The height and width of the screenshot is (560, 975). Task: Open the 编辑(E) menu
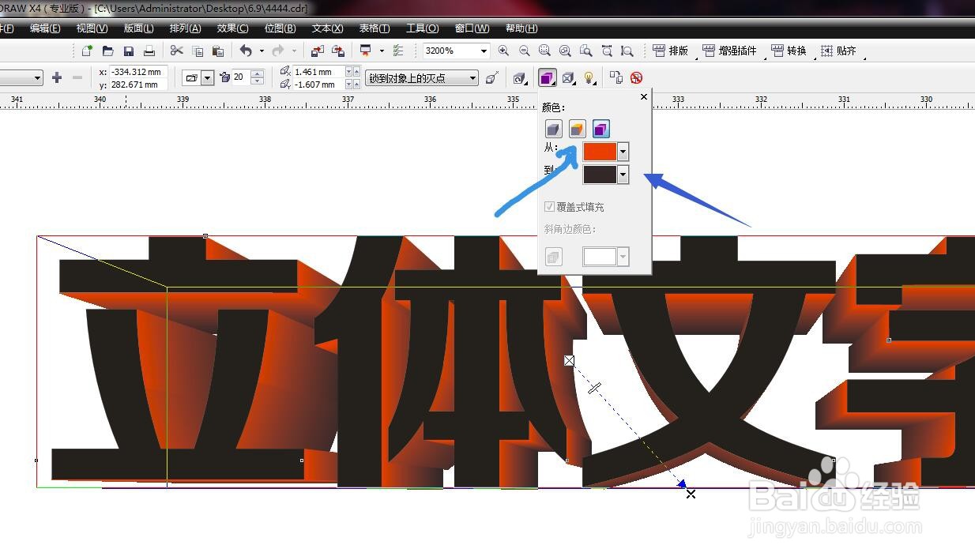click(x=45, y=28)
